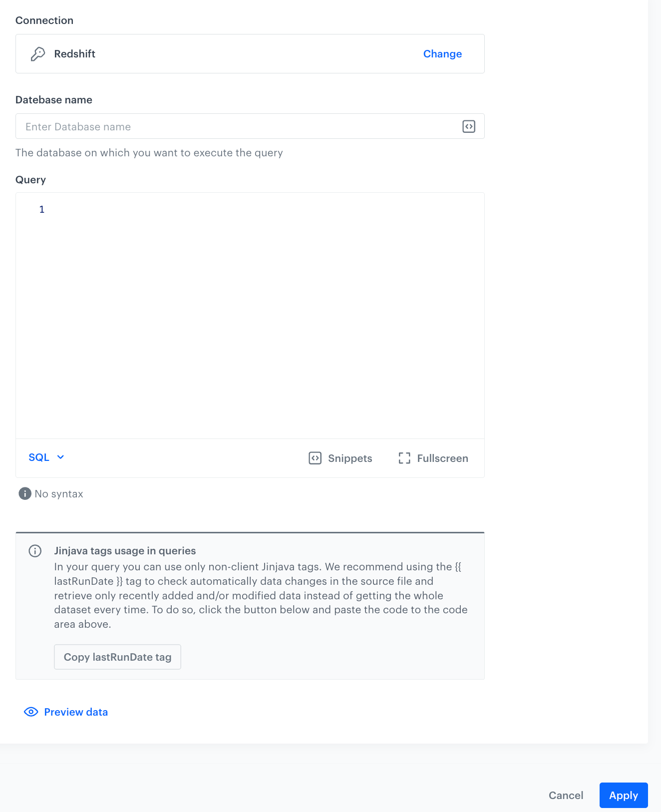Click the info icon beside No syntax
This screenshot has height=812, width=661.
point(24,493)
